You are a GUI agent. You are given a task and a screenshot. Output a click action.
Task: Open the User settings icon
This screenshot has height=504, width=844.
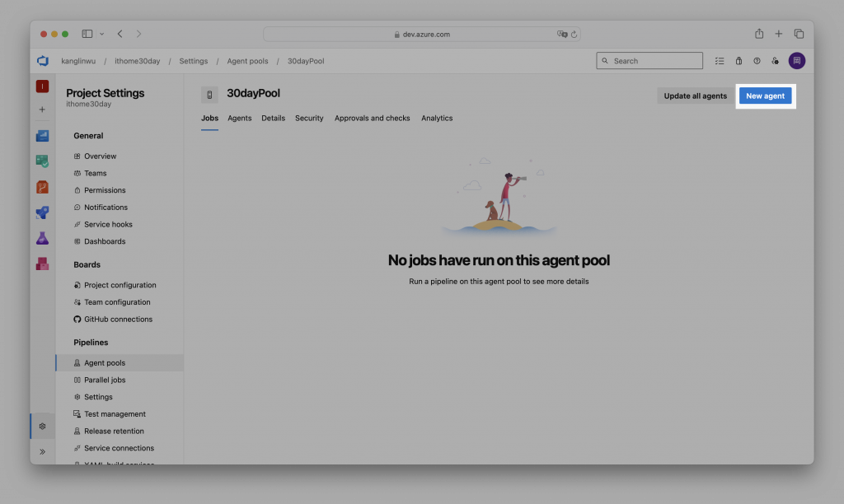point(775,61)
